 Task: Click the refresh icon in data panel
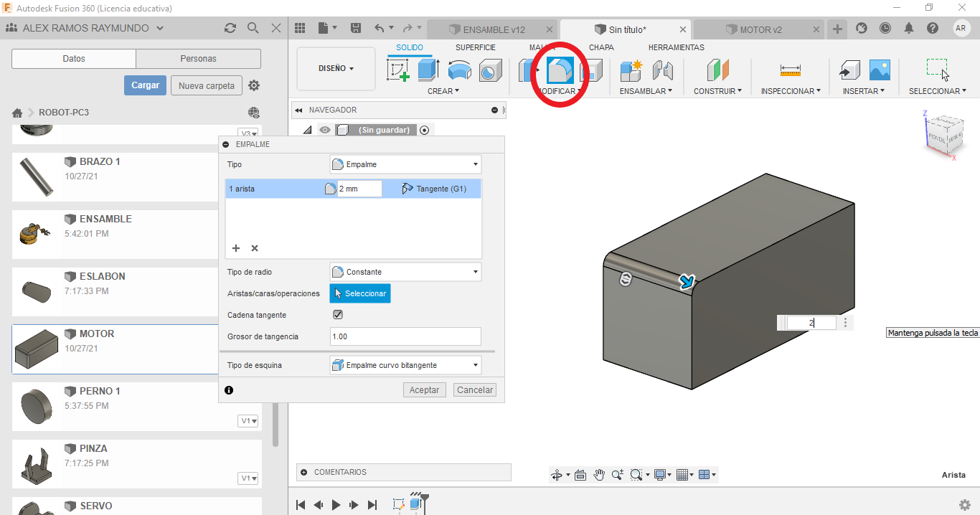coord(230,28)
